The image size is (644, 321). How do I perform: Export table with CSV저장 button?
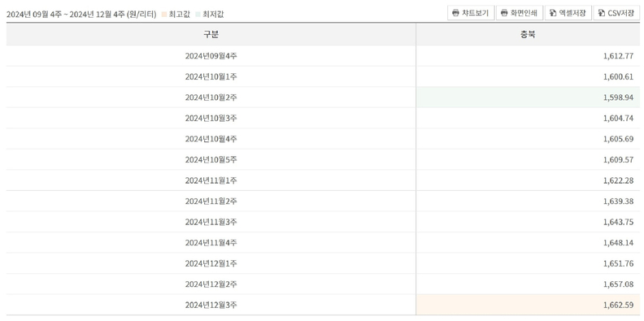pyautogui.click(x=616, y=13)
